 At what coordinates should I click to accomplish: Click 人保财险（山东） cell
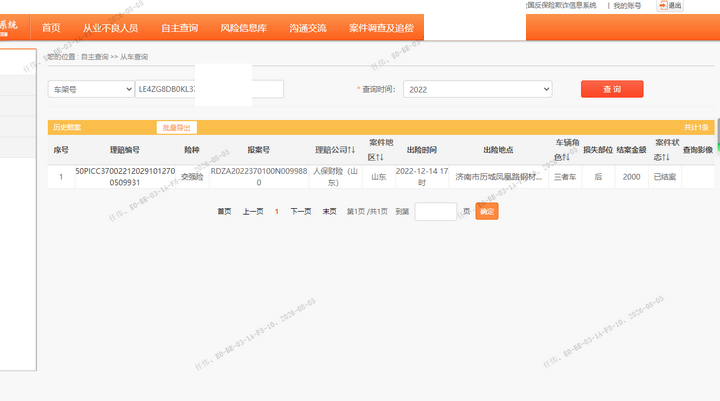(x=335, y=177)
